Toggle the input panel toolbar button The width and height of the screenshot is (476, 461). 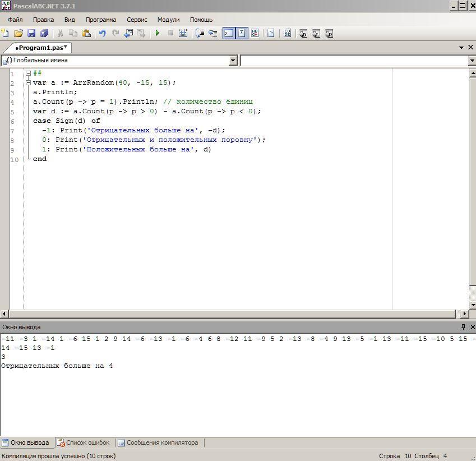[x=242, y=34]
